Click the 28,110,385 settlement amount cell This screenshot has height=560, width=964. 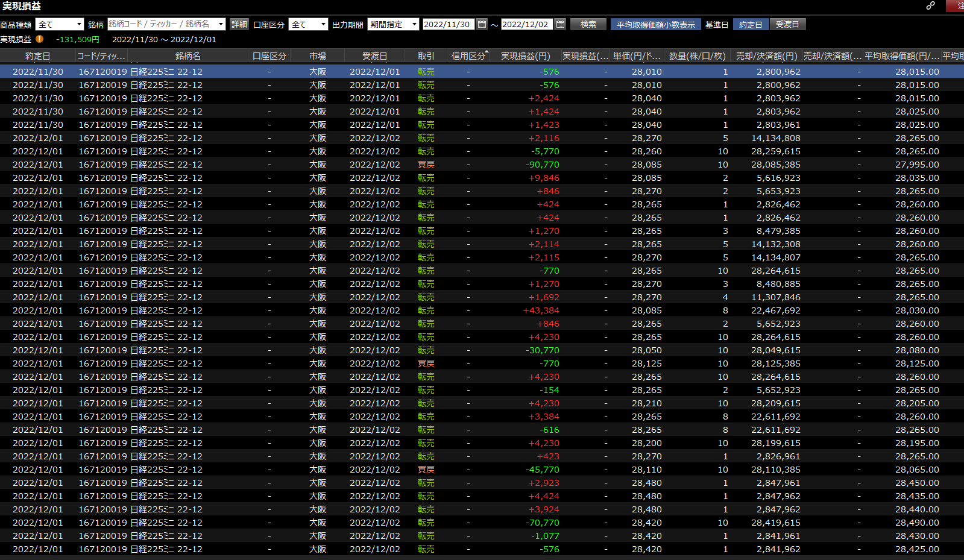(x=776, y=470)
